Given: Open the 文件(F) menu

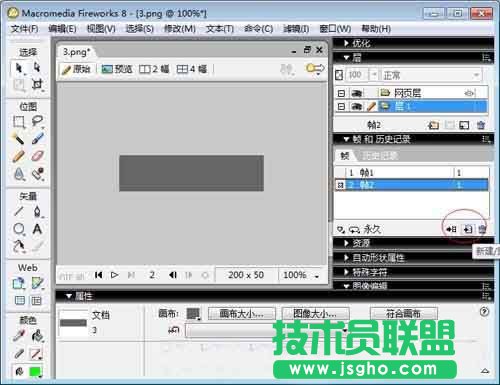Looking at the screenshot, I should coord(24,29).
